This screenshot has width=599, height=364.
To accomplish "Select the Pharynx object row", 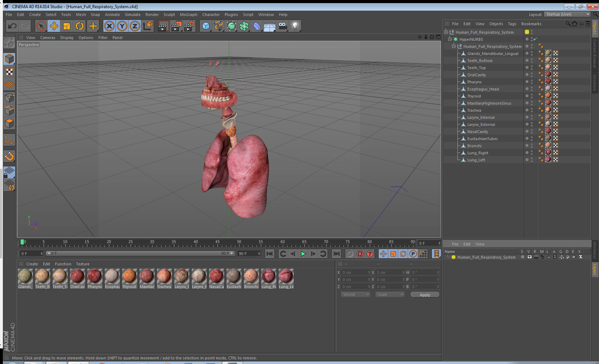I will pyautogui.click(x=474, y=82).
